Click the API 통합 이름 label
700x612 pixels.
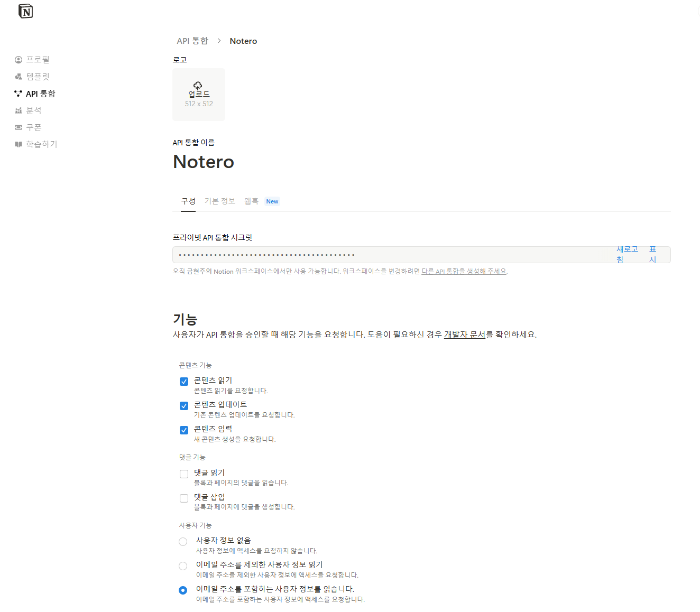(194, 143)
